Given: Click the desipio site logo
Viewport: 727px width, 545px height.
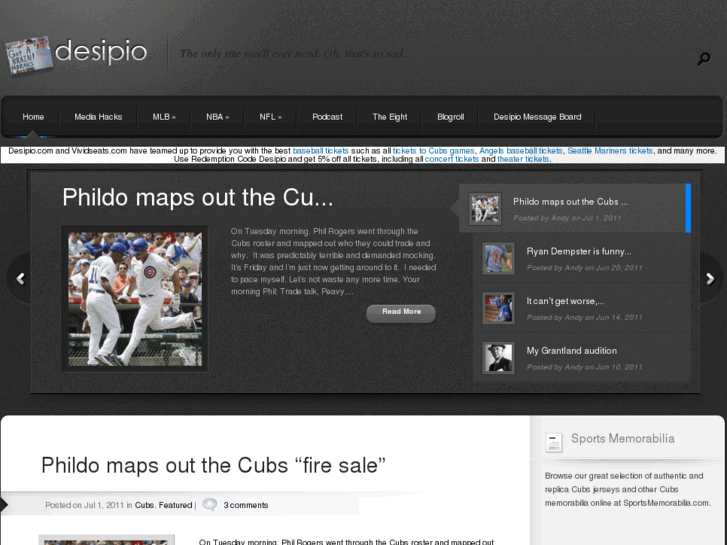Looking at the screenshot, I should tap(77, 54).
